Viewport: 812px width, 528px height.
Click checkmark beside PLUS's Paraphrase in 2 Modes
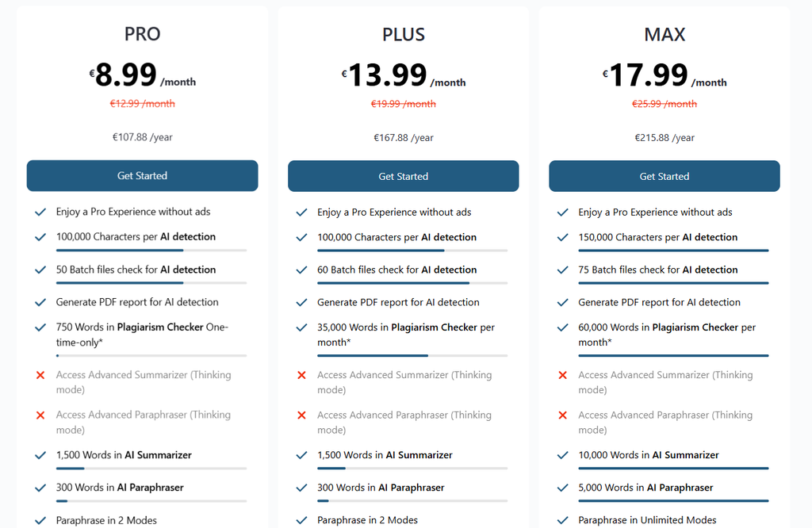click(x=301, y=520)
